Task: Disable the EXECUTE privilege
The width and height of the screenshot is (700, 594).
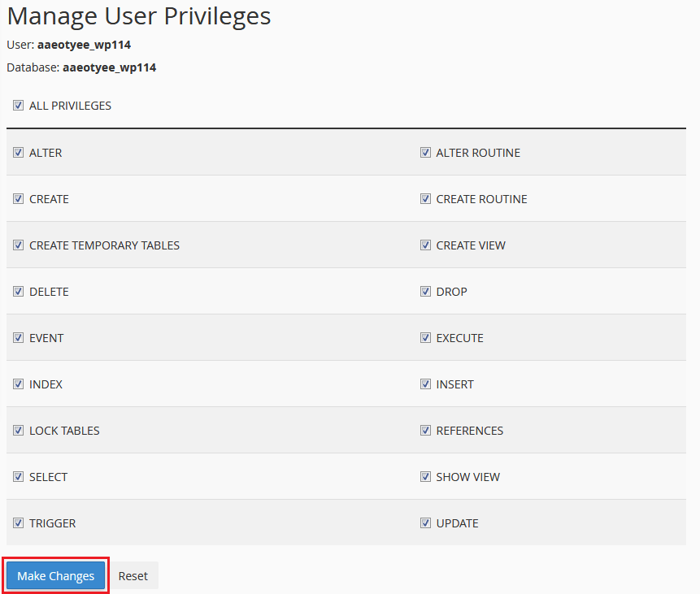Action: [425, 337]
